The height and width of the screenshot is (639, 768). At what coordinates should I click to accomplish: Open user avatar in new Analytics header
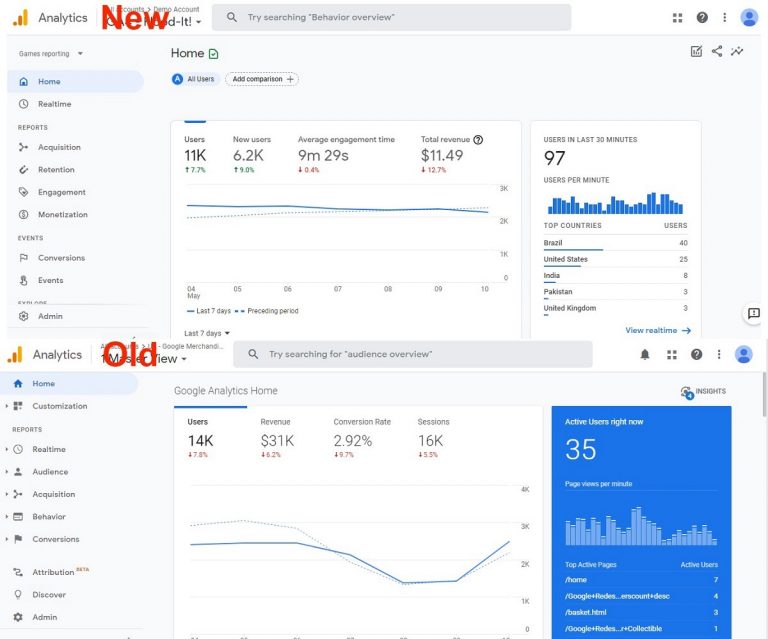(749, 18)
